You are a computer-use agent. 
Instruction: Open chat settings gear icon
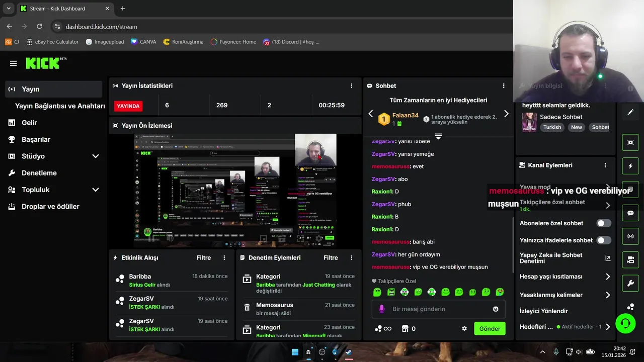[x=464, y=329]
